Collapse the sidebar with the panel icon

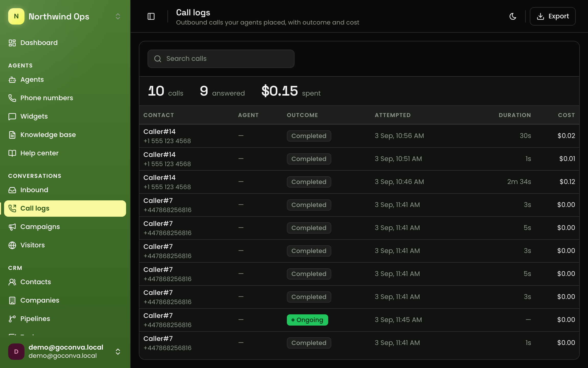(x=151, y=16)
